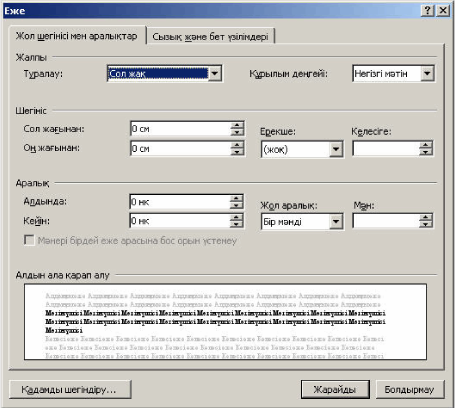Click the Кейін spacing field
The image size is (455, 408).
click(x=180, y=221)
